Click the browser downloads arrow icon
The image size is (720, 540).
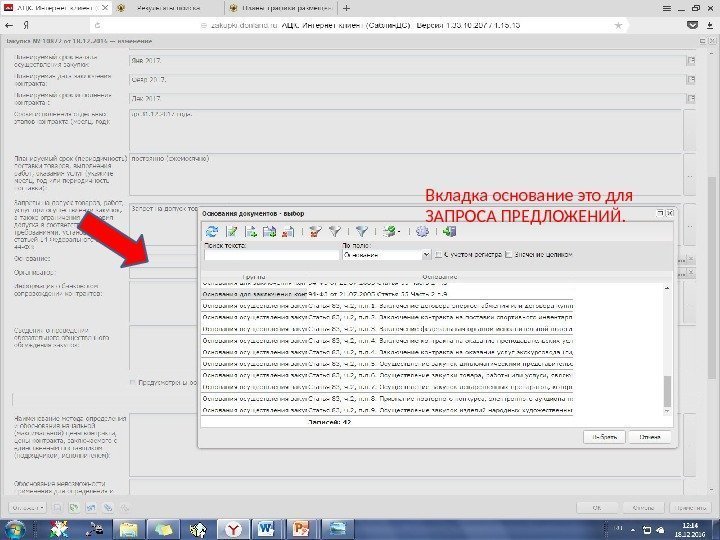pos(709,26)
